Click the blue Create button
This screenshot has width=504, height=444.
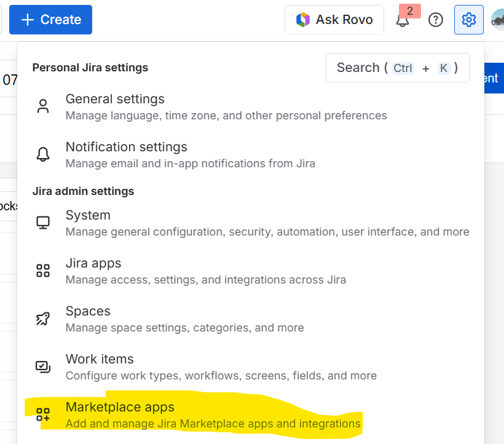50,20
